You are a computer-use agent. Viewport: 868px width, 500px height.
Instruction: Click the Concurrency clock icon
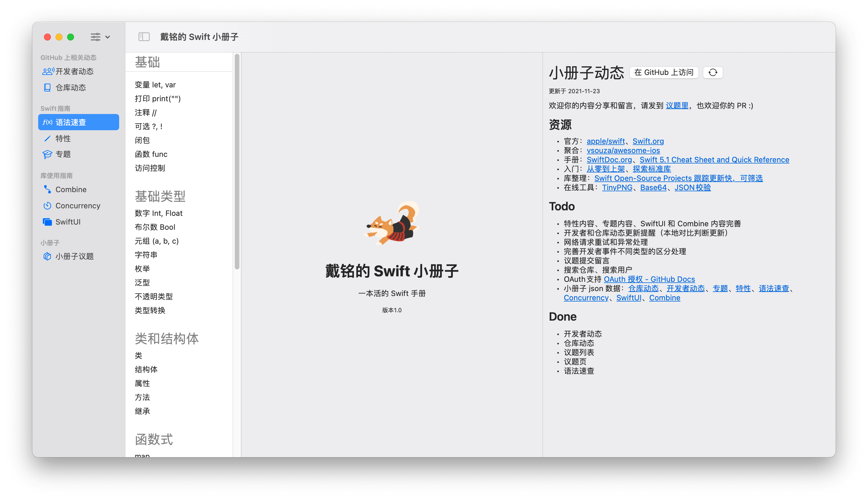tap(47, 206)
